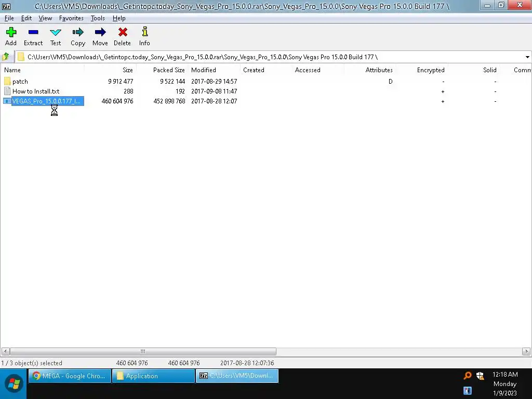The width and height of the screenshot is (532, 399).
Task: Sort by the Size column header
Action: 110,70
